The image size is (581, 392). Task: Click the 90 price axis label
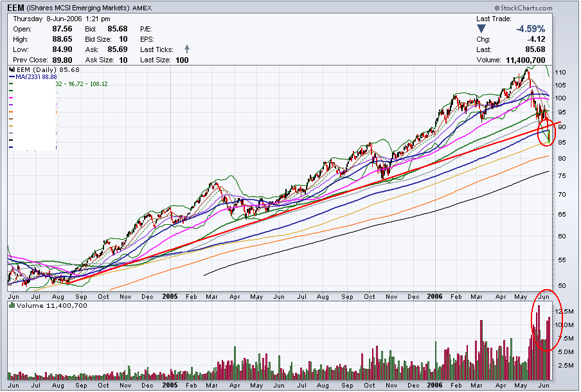point(562,127)
